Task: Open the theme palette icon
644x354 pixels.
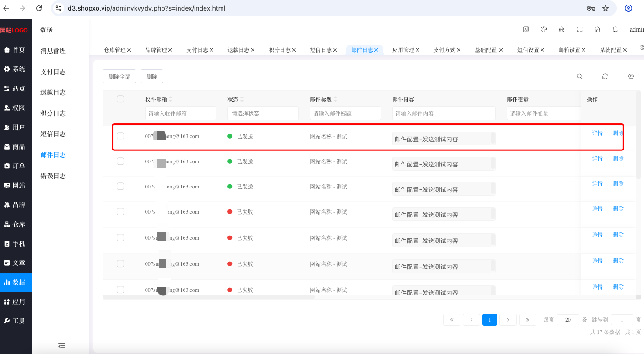Action: tap(544, 29)
